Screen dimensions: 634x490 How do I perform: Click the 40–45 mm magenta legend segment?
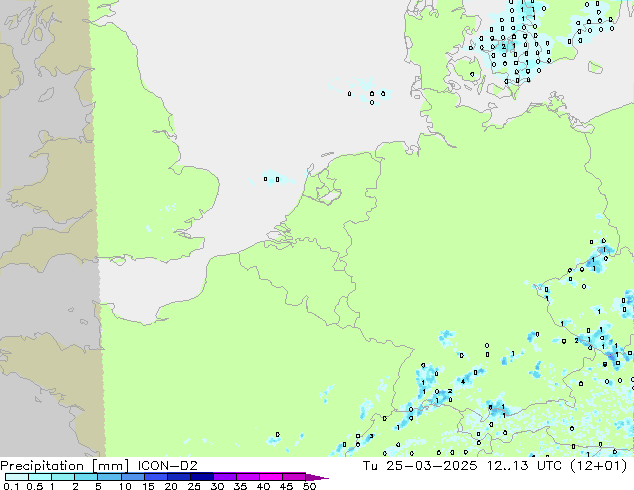click(x=271, y=477)
